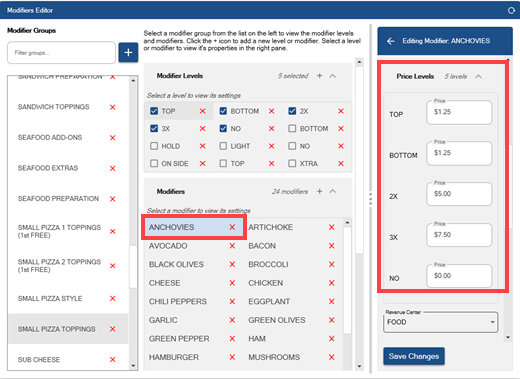The width and height of the screenshot is (520, 379).
Task: Add a new modifier level with plus icon
Action: 319,76
